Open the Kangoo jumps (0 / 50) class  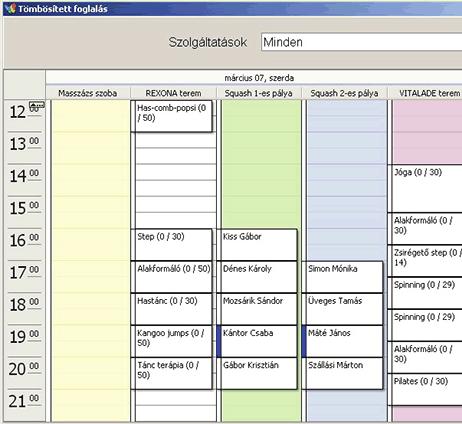tap(171, 341)
